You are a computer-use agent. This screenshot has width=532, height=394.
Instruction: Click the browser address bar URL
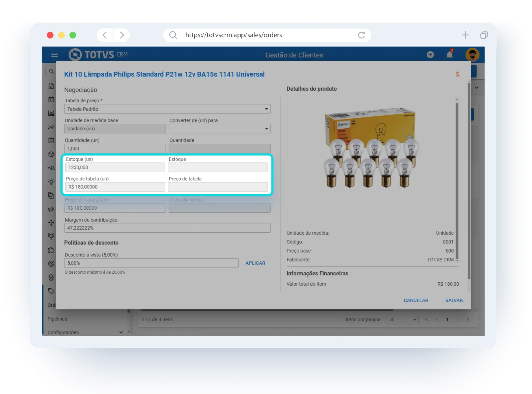(234, 35)
